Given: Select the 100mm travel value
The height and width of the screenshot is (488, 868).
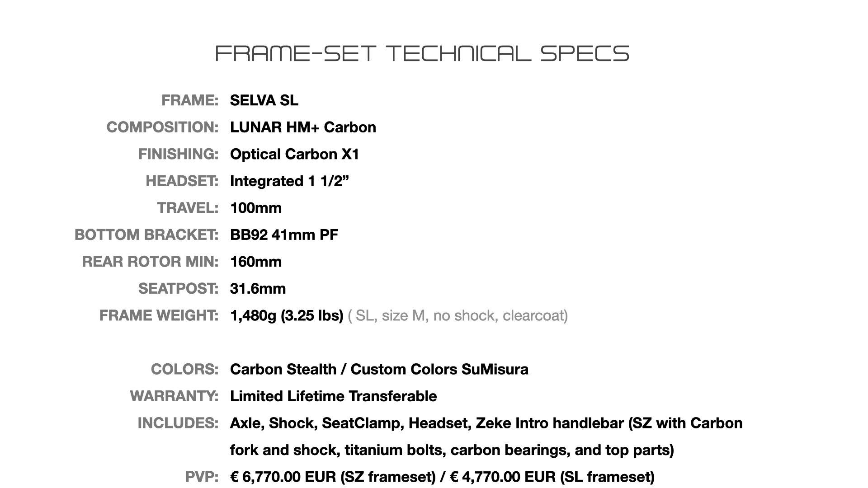Looking at the screenshot, I should (256, 208).
